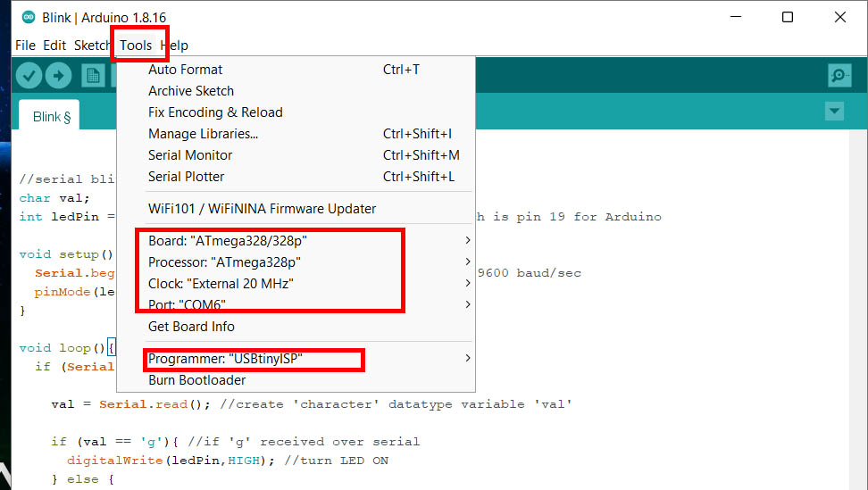The image size is (868, 490).
Task: Click the Verify checkmark button
Action: [x=29, y=76]
